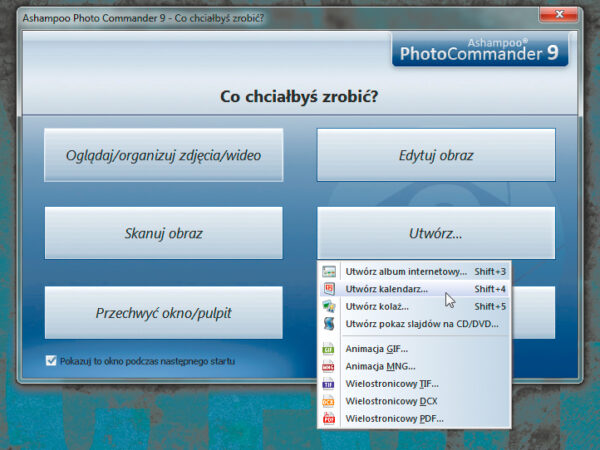Click the slideshow CD/DVD disc icon
The width and height of the screenshot is (600, 450).
pyautogui.click(x=329, y=324)
